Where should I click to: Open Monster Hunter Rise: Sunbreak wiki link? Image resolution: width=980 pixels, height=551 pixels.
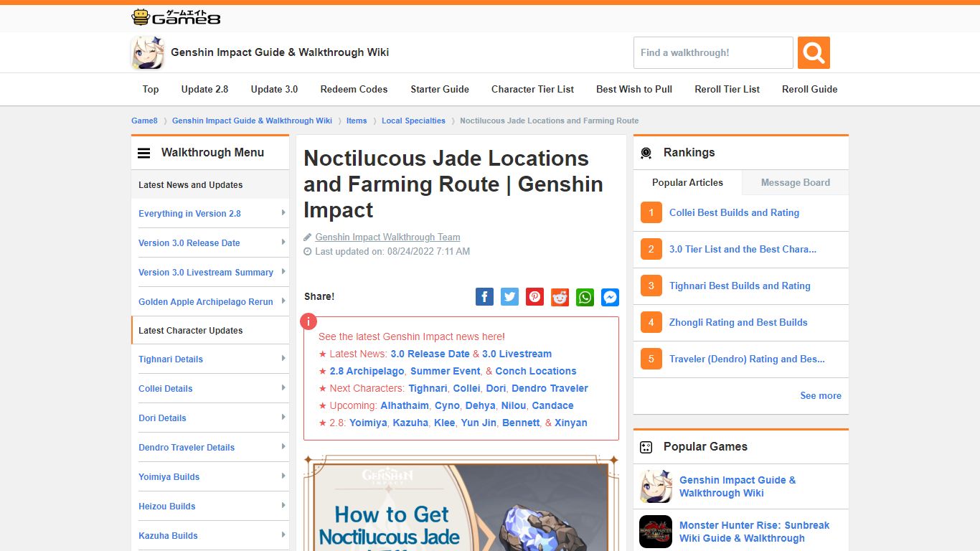(x=754, y=532)
